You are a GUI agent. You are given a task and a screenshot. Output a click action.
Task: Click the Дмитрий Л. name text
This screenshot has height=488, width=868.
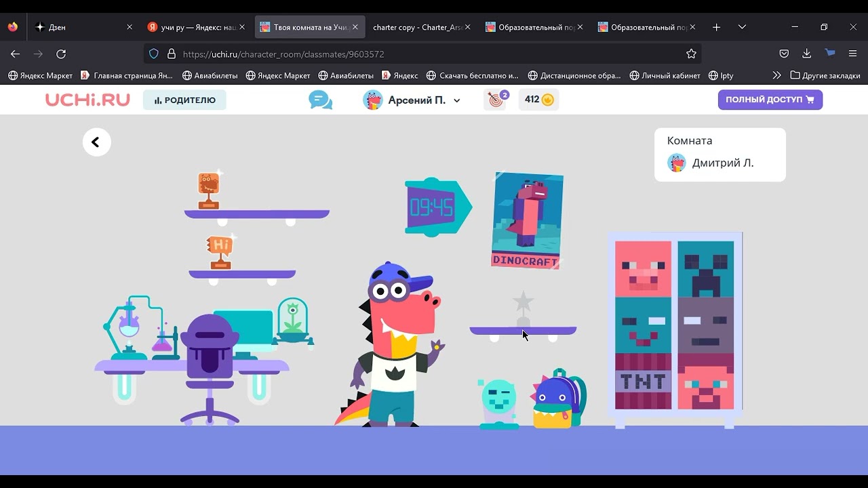pos(723,163)
